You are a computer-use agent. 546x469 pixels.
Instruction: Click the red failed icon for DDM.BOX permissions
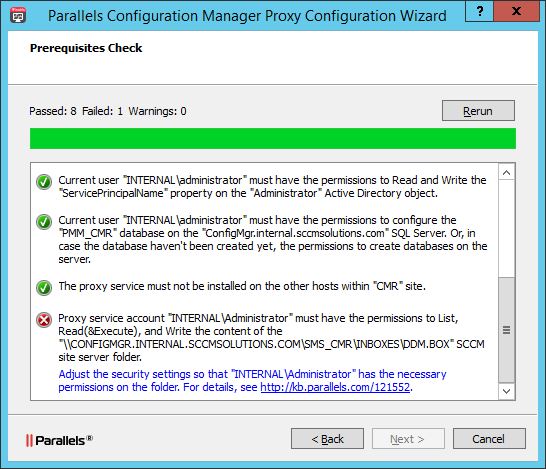pyautogui.click(x=44, y=320)
